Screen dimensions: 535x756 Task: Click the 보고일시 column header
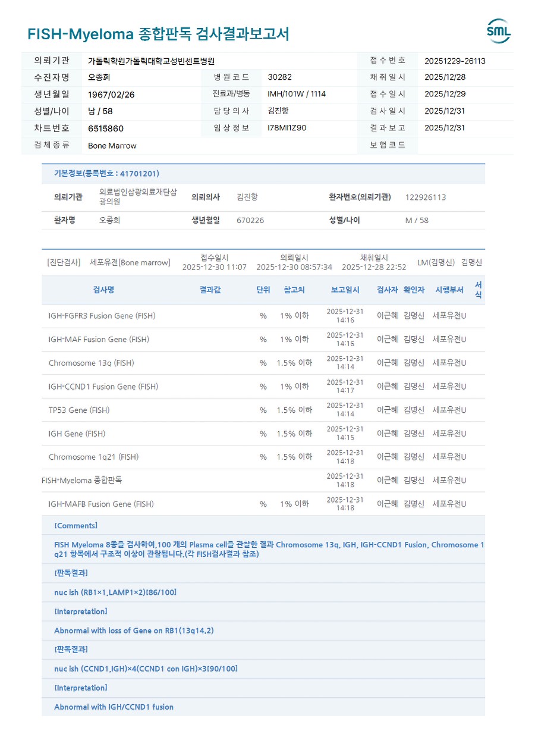[345, 290]
